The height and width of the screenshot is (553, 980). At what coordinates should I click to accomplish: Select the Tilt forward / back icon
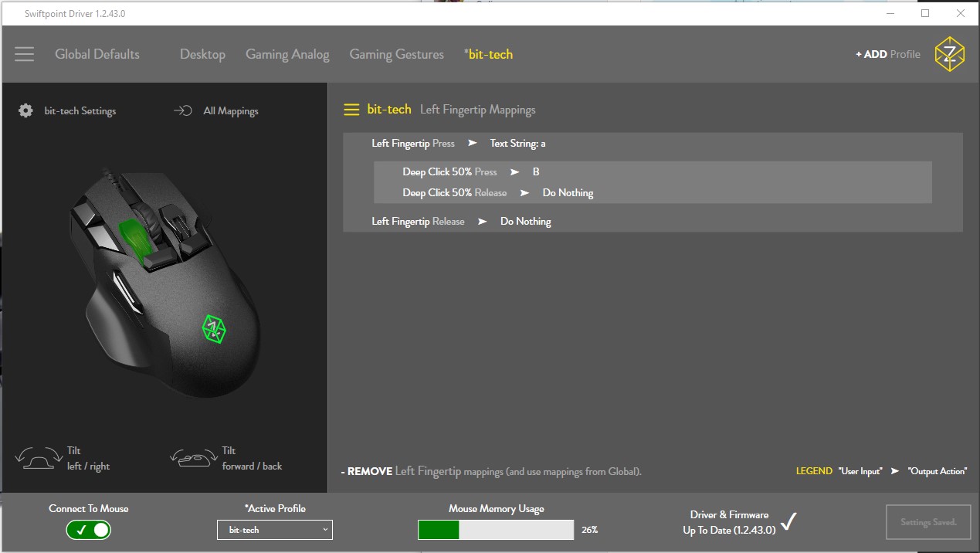pyautogui.click(x=192, y=458)
